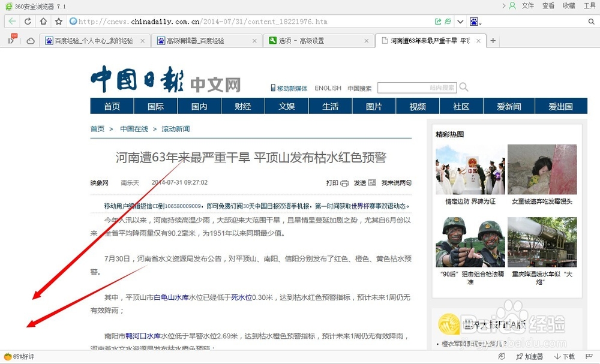Expand the address bar history dropdown

[x=460, y=22]
